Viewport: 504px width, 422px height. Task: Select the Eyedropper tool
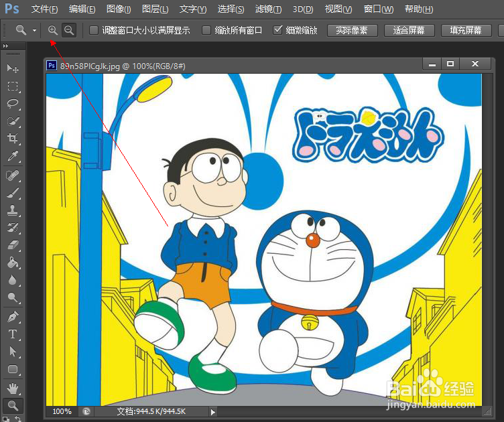pos(13,156)
